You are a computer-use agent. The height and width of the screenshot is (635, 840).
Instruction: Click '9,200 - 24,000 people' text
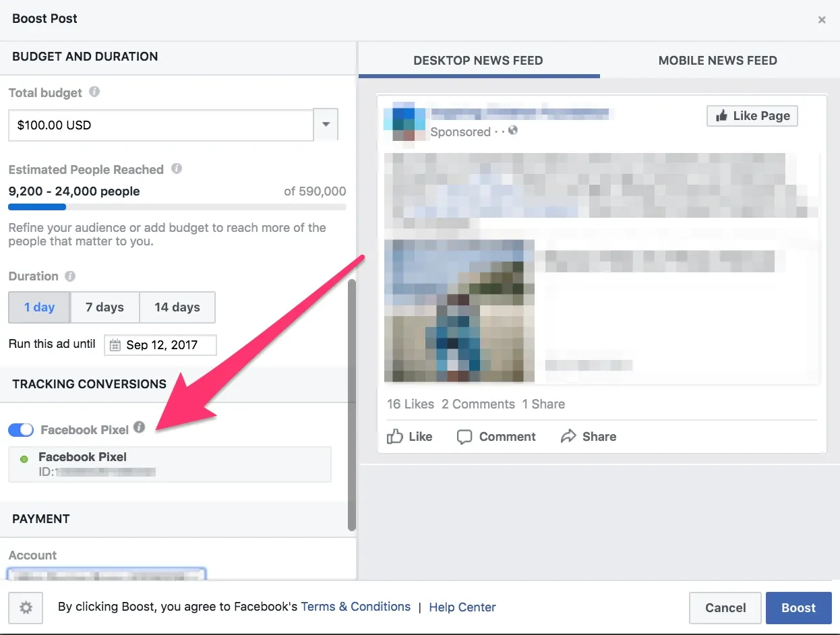click(74, 191)
